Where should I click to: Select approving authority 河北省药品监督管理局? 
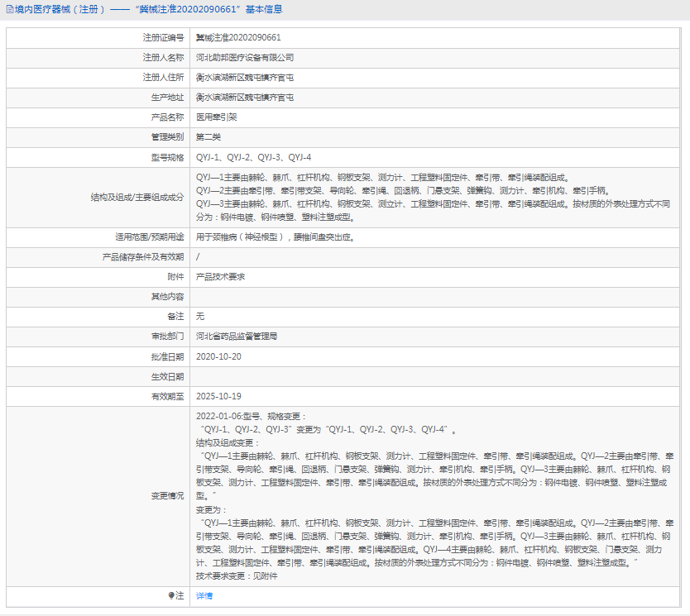(x=237, y=337)
